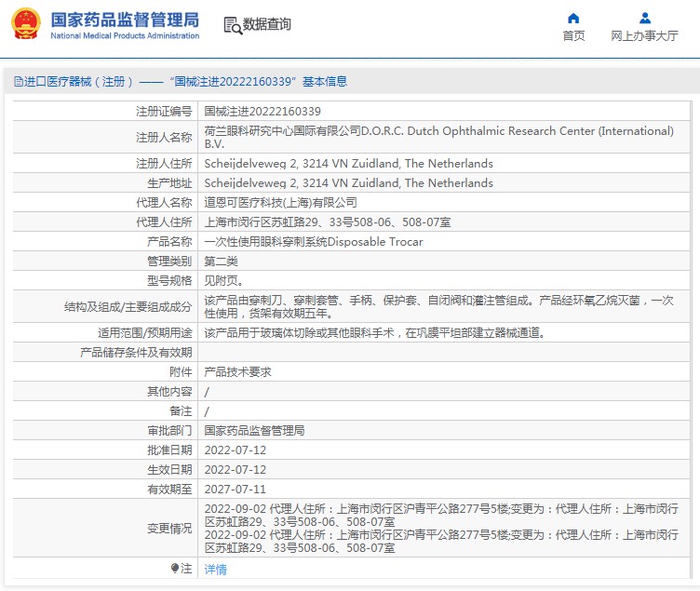Click the 产品储存条件及有效期 label

coord(136,353)
